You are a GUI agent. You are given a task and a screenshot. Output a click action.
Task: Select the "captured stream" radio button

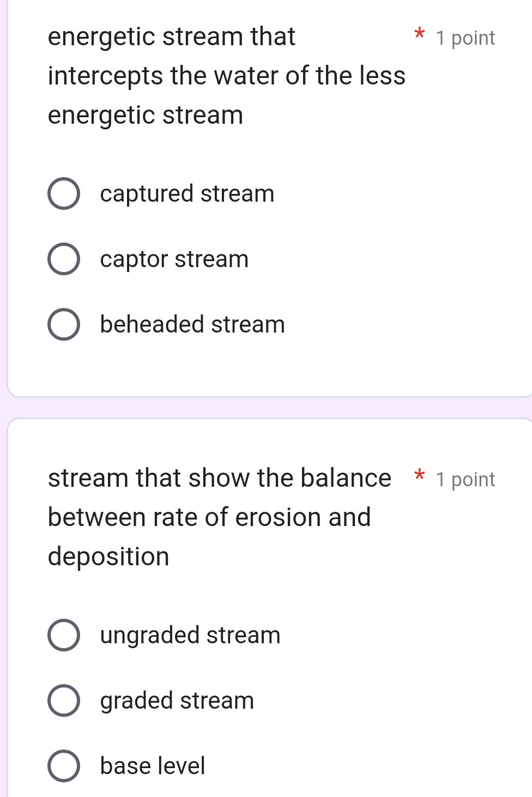64,194
